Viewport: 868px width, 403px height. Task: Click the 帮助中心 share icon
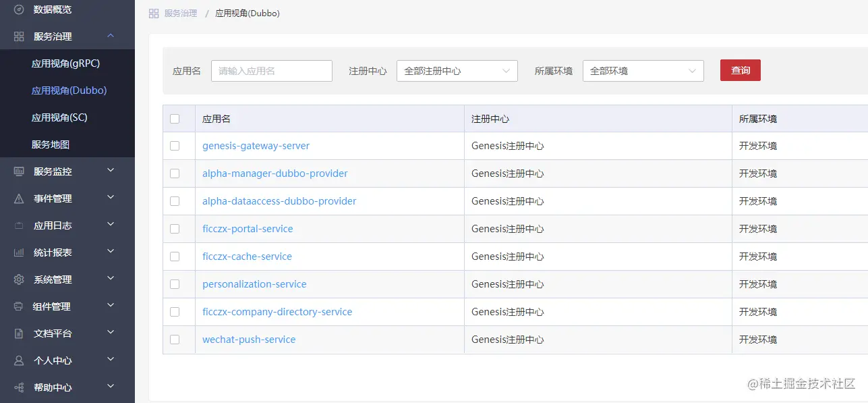point(19,387)
